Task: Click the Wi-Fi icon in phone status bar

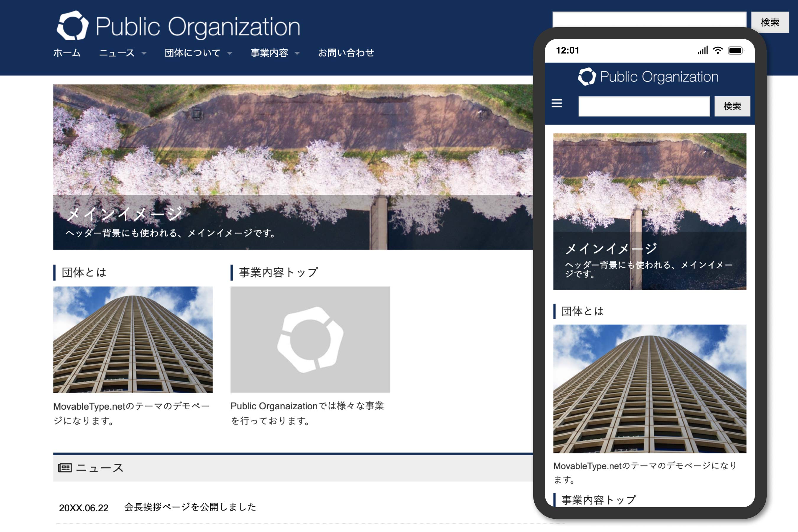Action: (718, 50)
